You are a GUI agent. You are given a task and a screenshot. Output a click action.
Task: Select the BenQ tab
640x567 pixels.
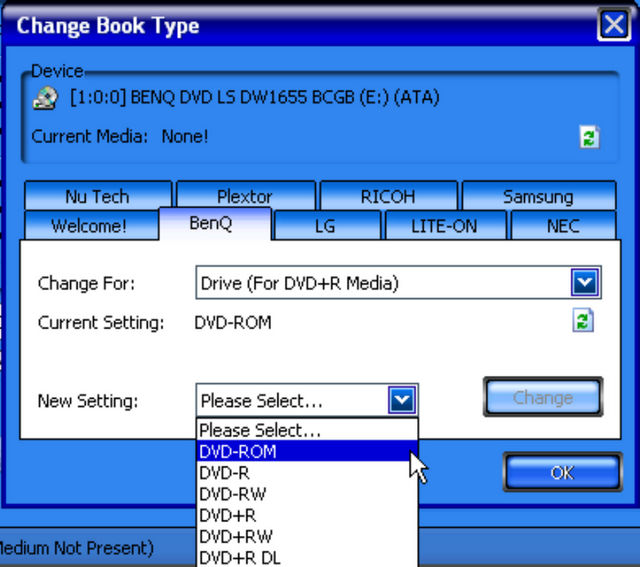click(215, 224)
